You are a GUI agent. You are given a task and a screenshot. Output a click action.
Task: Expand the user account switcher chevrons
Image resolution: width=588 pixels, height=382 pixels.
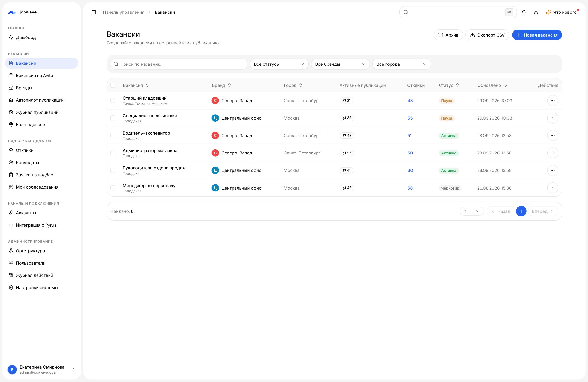click(x=73, y=369)
